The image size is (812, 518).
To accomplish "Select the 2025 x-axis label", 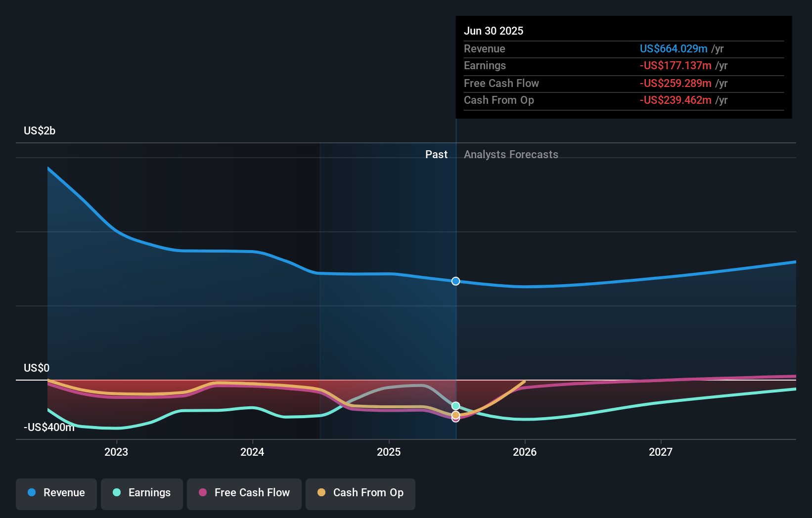I will click(x=389, y=452).
